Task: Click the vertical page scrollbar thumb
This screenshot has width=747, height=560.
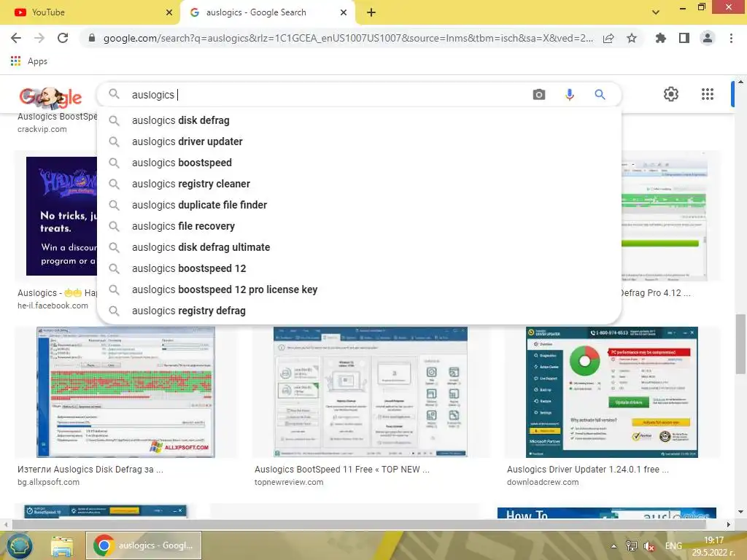Action: pos(740,344)
